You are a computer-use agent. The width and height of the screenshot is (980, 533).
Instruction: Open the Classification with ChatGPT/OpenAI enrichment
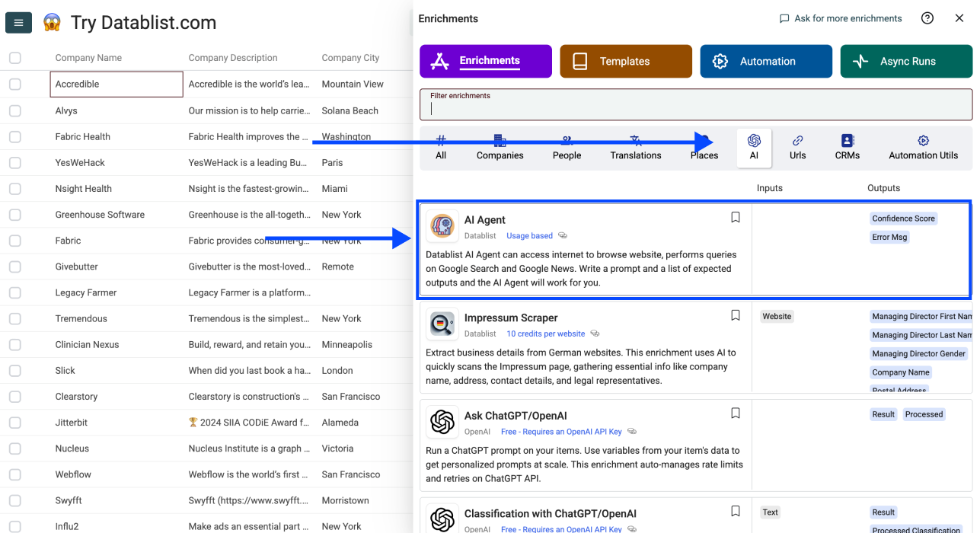[550, 514]
